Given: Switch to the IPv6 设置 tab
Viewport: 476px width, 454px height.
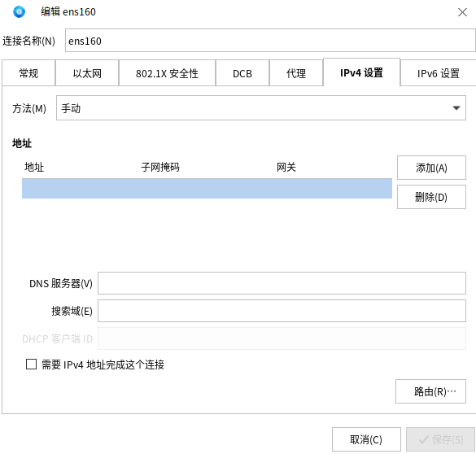Looking at the screenshot, I should pyautogui.click(x=438, y=73).
